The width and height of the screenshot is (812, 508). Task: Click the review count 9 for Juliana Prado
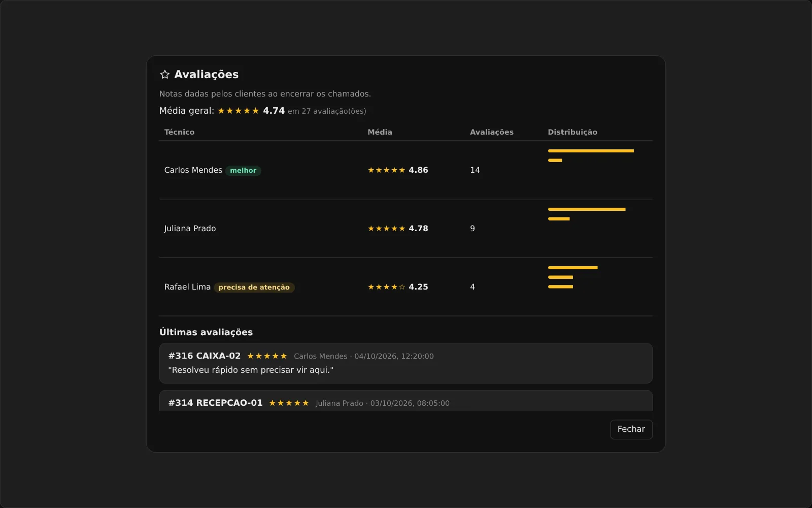[x=472, y=229]
